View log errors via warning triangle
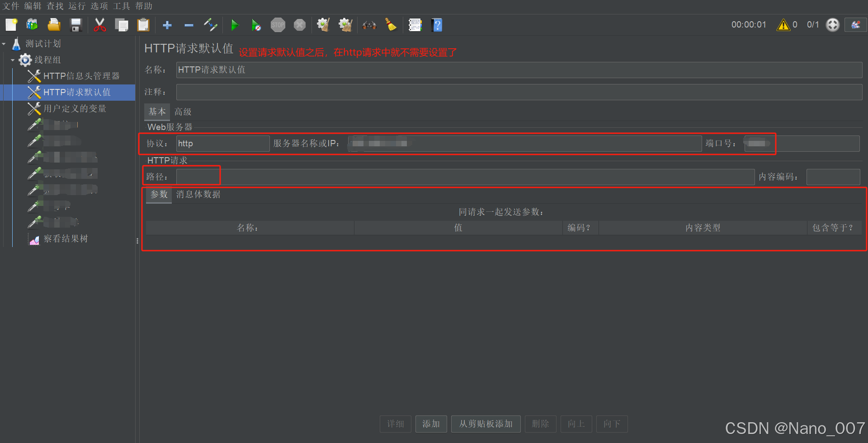Viewport: 868px width, 443px height. click(x=783, y=25)
